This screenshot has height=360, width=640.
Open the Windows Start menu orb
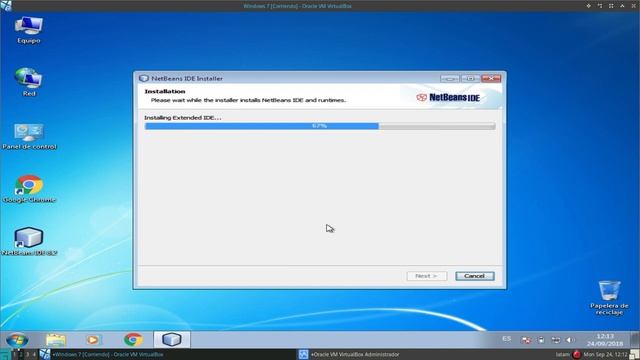coord(17,340)
